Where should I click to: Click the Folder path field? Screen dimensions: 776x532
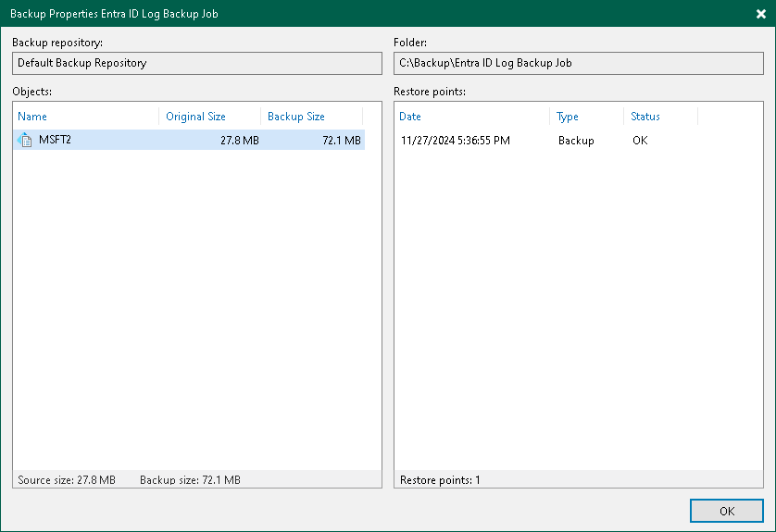click(579, 63)
